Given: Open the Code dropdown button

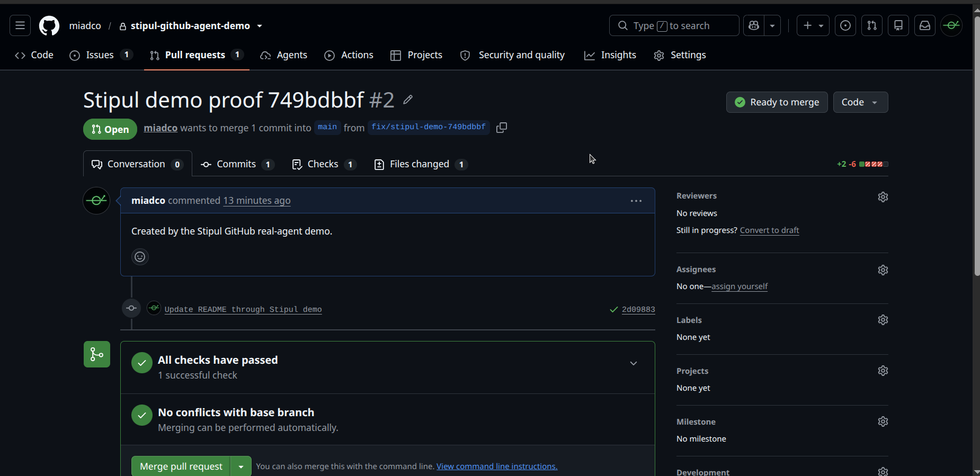Looking at the screenshot, I should (x=860, y=102).
